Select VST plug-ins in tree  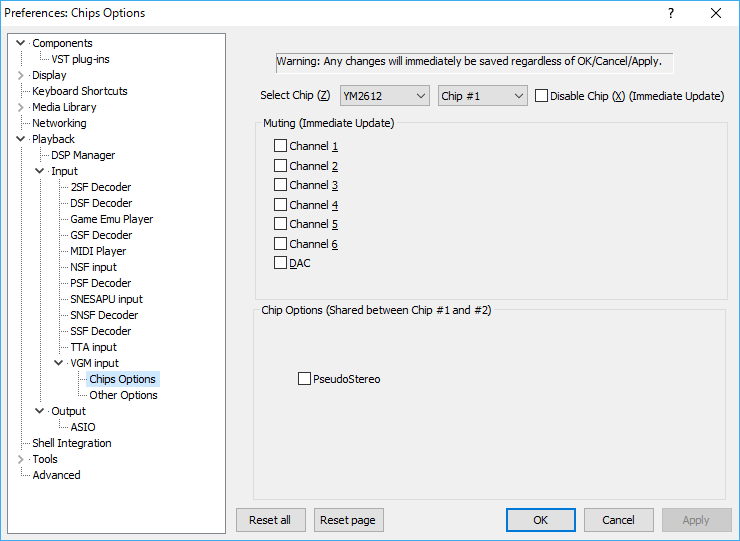click(x=80, y=59)
